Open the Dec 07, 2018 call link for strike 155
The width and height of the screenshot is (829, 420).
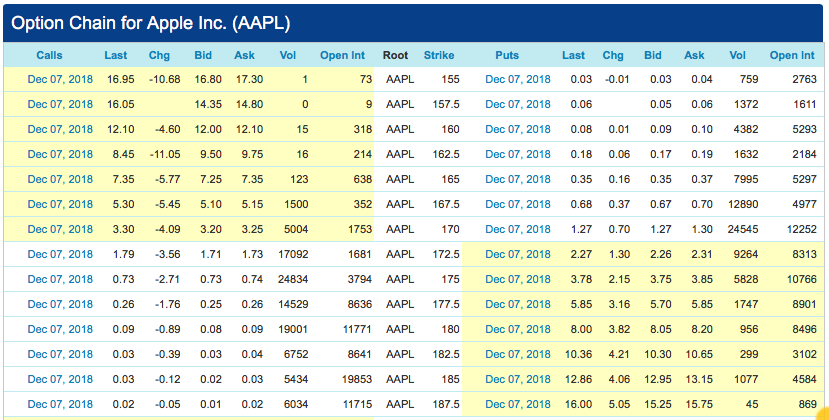click(x=60, y=79)
